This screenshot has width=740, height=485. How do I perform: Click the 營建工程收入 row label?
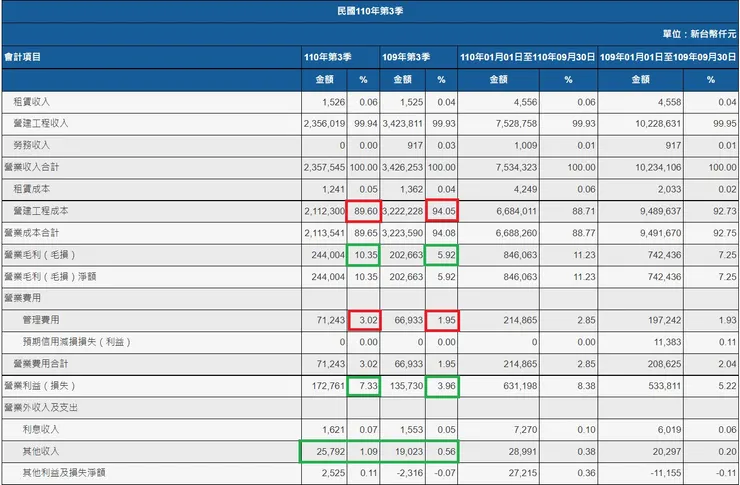41,124
